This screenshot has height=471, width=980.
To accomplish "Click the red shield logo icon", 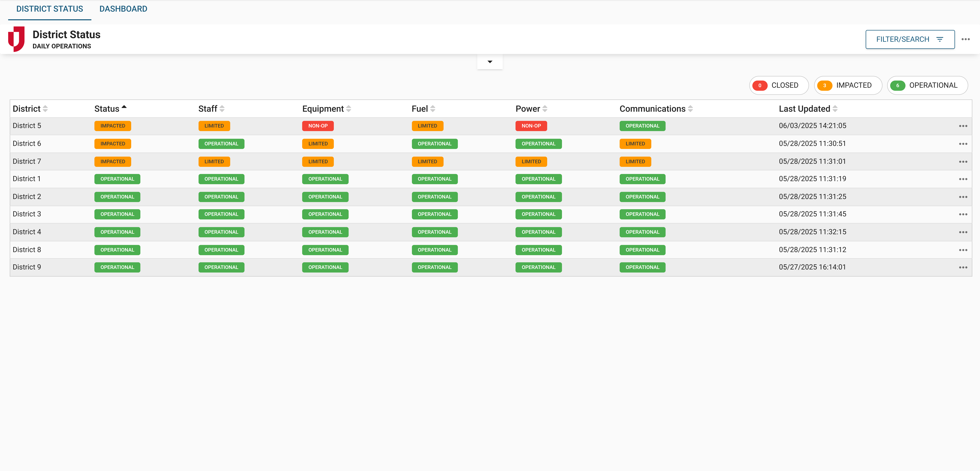I will click(x=16, y=39).
